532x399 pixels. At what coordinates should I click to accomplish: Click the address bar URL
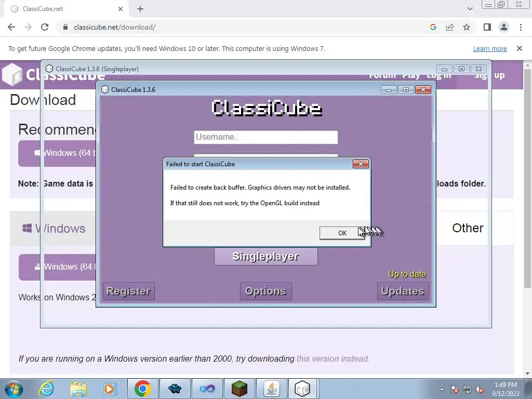pyautogui.click(x=115, y=27)
